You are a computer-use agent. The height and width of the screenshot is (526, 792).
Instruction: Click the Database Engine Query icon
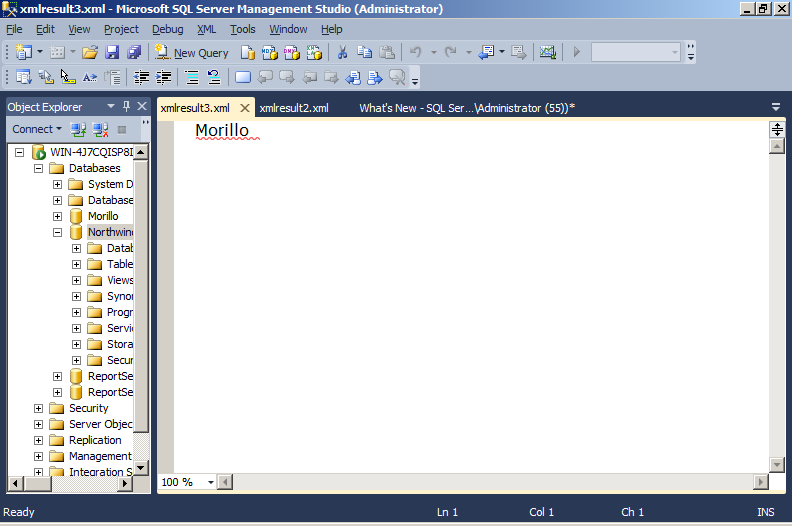pyautogui.click(x=248, y=52)
